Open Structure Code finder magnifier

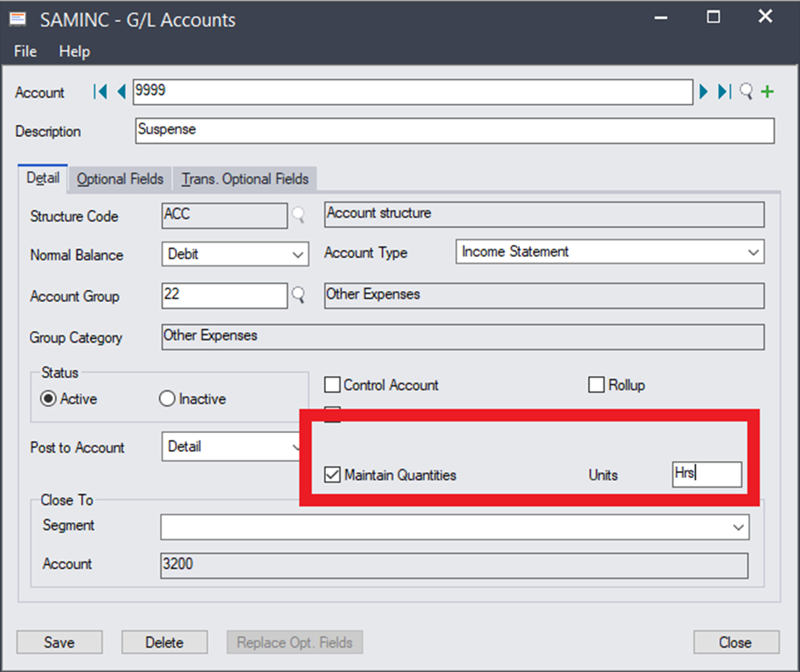click(299, 216)
